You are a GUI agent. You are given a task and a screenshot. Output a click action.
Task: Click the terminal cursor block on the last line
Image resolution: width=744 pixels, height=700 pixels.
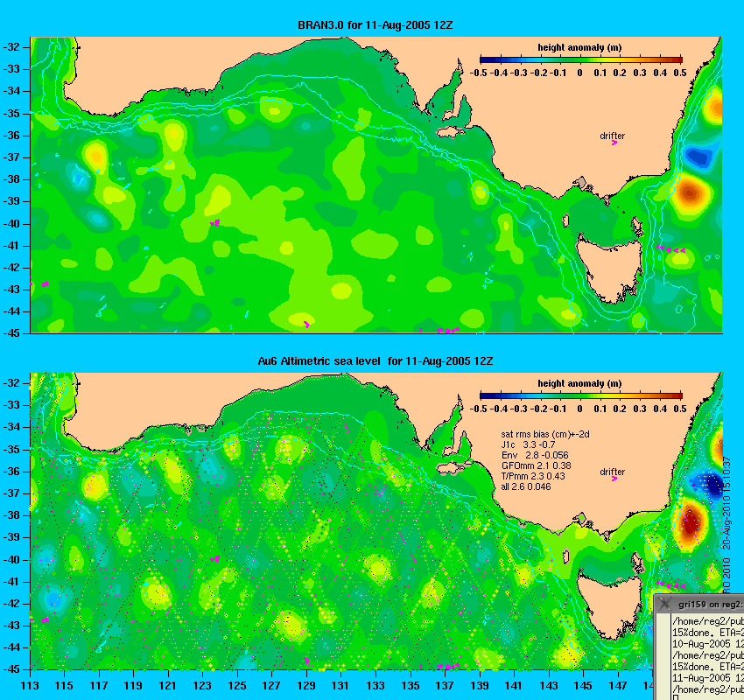point(675,697)
